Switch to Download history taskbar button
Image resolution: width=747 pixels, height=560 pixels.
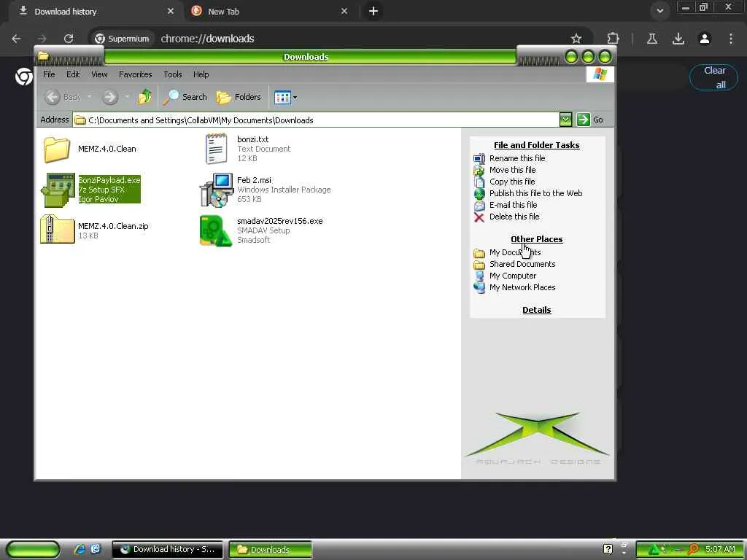coord(167,550)
